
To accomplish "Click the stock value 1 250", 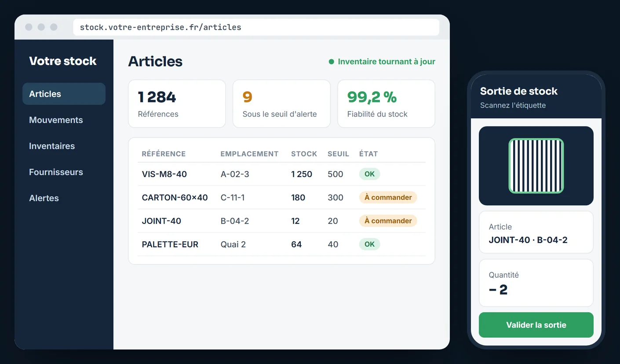I will pyautogui.click(x=302, y=174).
